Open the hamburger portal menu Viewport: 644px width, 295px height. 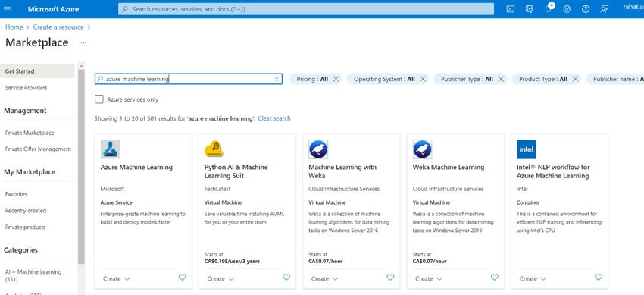tap(7, 9)
